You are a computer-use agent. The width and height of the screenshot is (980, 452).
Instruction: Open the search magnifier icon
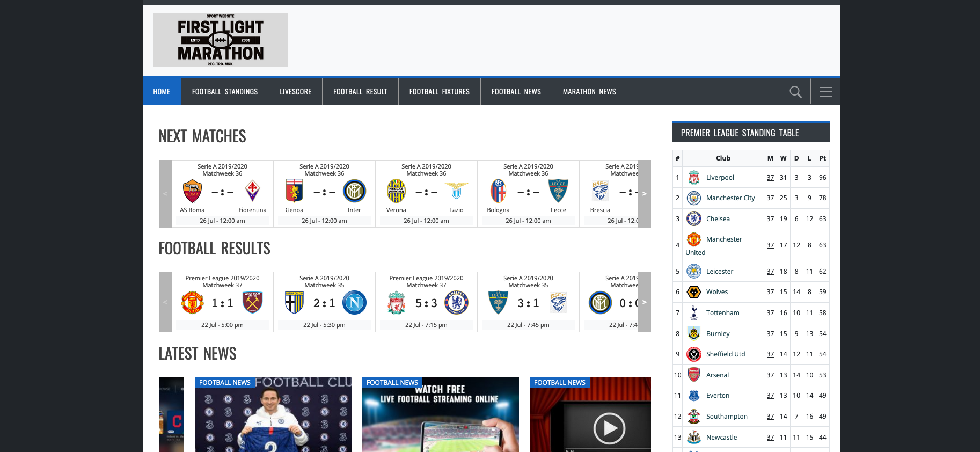point(795,92)
